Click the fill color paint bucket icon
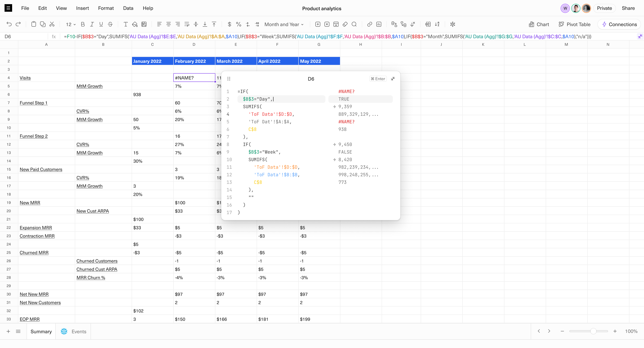Image resolution: width=644 pixels, height=348 pixels. (135, 24)
